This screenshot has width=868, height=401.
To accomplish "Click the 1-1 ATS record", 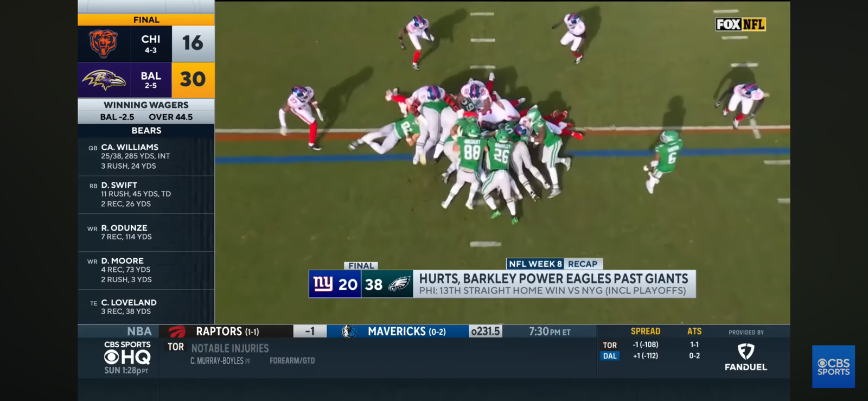I will (x=694, y=345).
